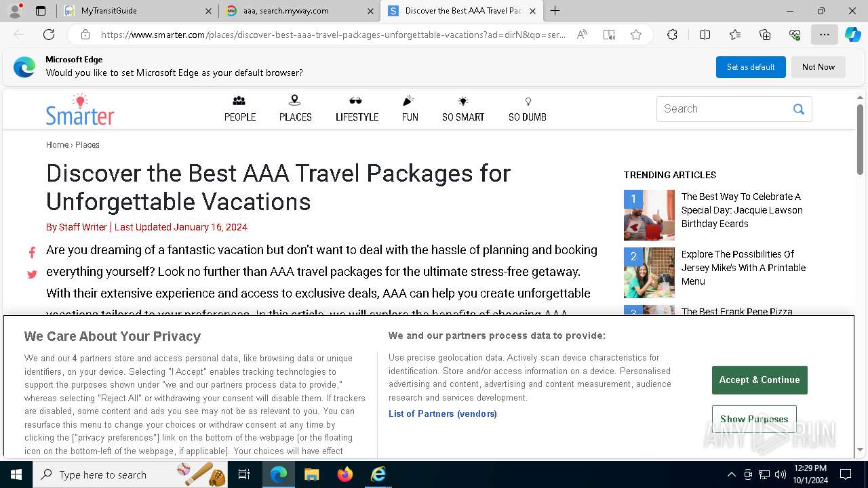The height and width of the screenshot is (488, 868).
Task: Open Task View on the taskbar
Action: [244, 474]
